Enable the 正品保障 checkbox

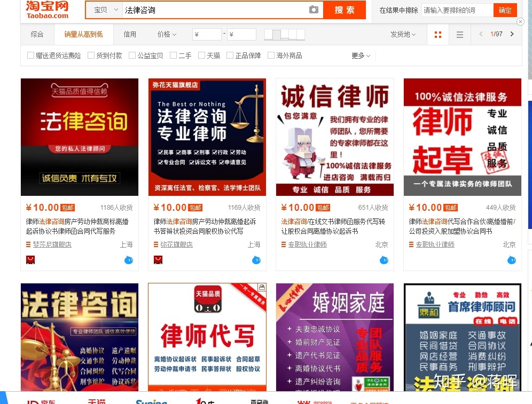230,55
